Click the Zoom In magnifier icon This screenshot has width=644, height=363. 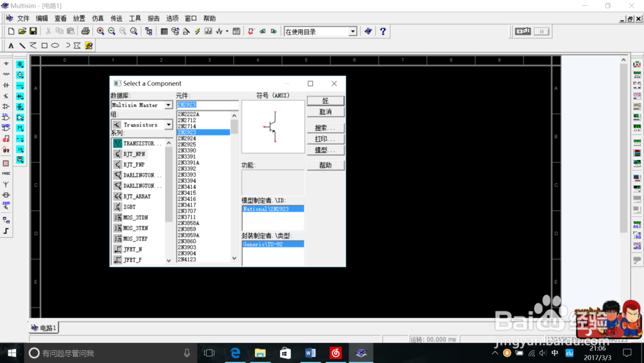(x=100, y=31)
